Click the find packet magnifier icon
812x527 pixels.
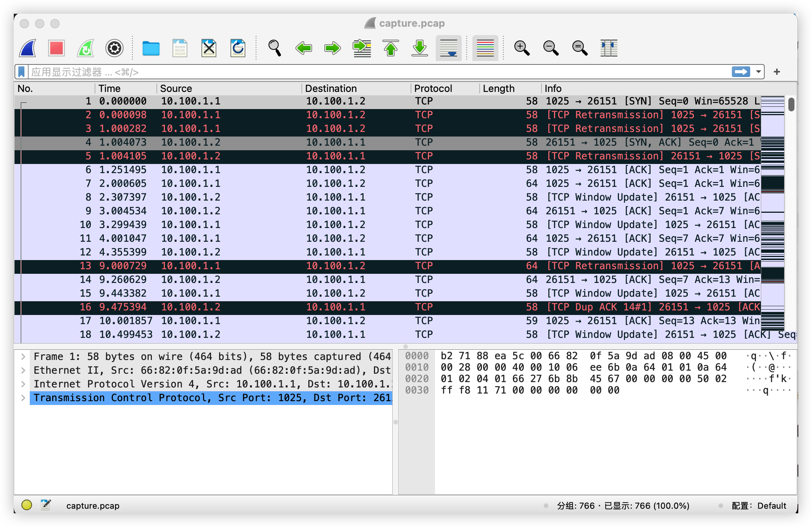pos(274,48)
